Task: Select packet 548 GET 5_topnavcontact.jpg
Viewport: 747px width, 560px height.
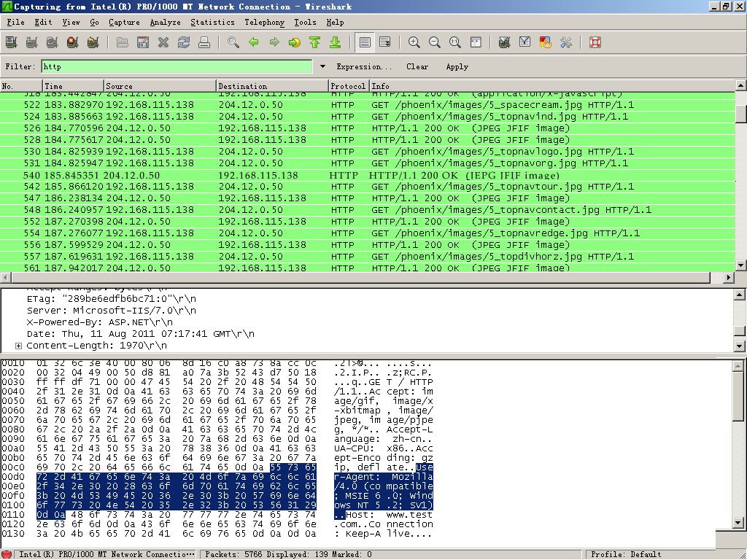Action: coord(368,210)
